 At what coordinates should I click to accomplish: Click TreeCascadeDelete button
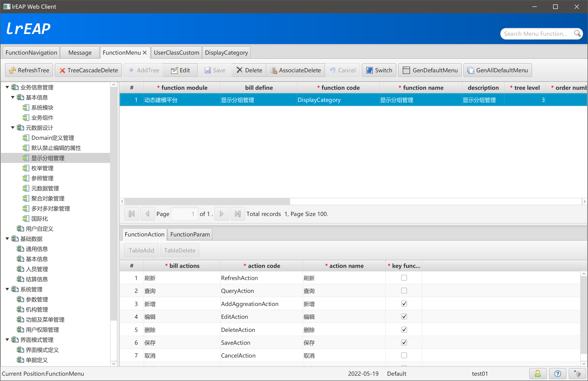[x=89, y=70]
